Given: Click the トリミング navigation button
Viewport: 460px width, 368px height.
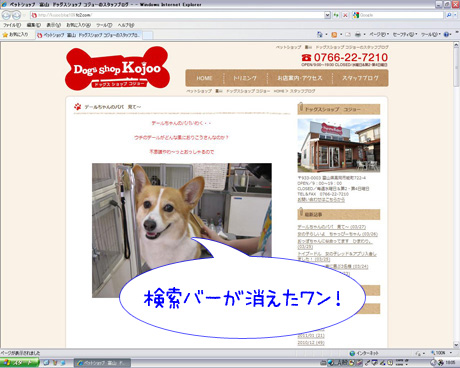Looking at the screenshot, I should tap(245, 78).
